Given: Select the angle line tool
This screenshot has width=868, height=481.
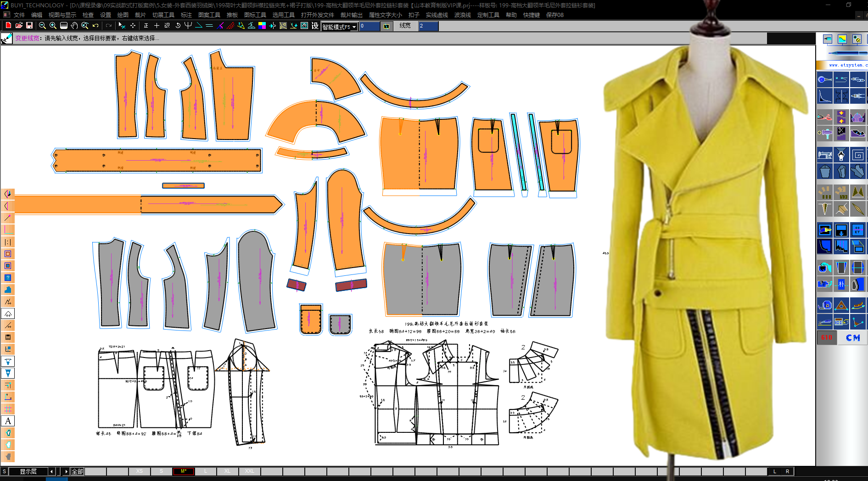Looking at the screenshot, I should (199, 26).
